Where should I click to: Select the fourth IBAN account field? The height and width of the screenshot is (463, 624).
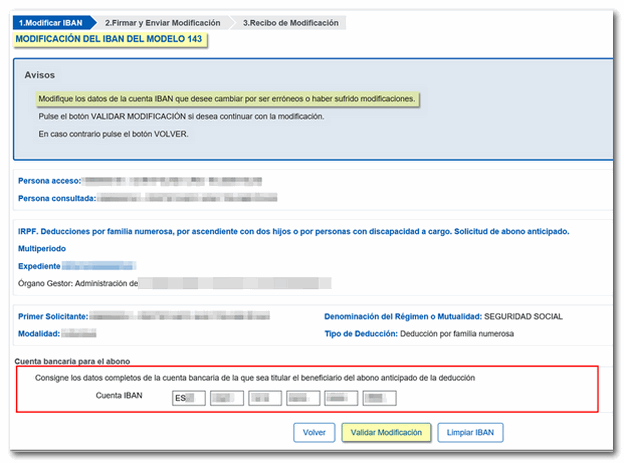point(303,398)
